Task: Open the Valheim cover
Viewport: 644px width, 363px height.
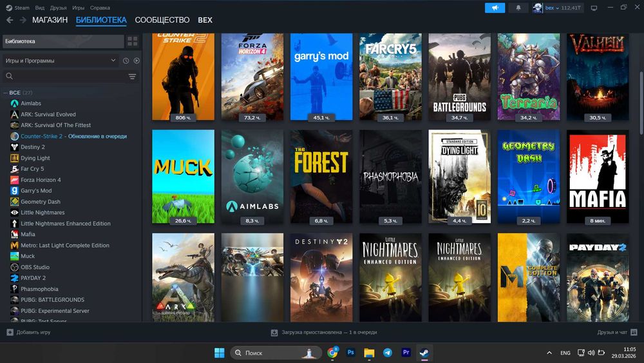Action: pos(598,77)
